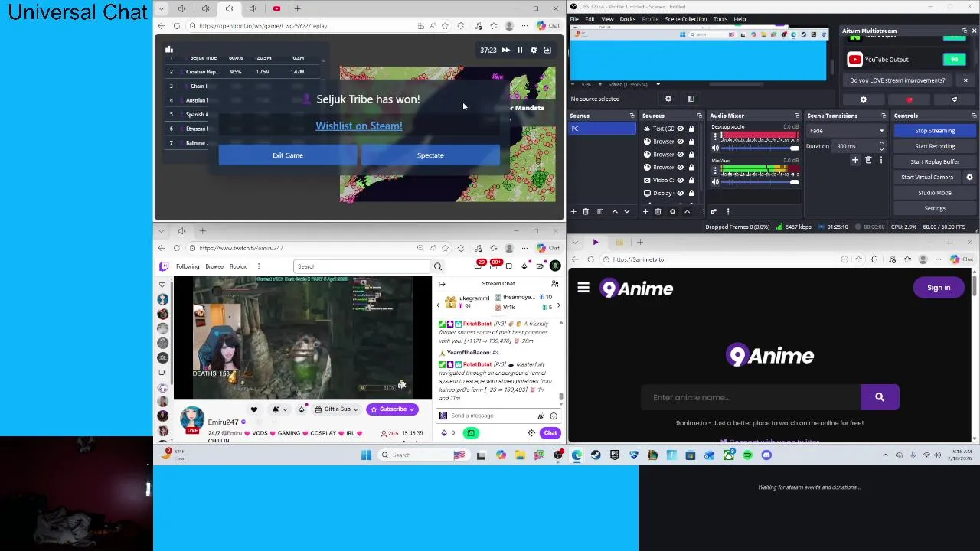Toggle YouTube Output stream in Aitum Multistream
The height and width of the screenshot is (551, 980).
coord(955,60)
